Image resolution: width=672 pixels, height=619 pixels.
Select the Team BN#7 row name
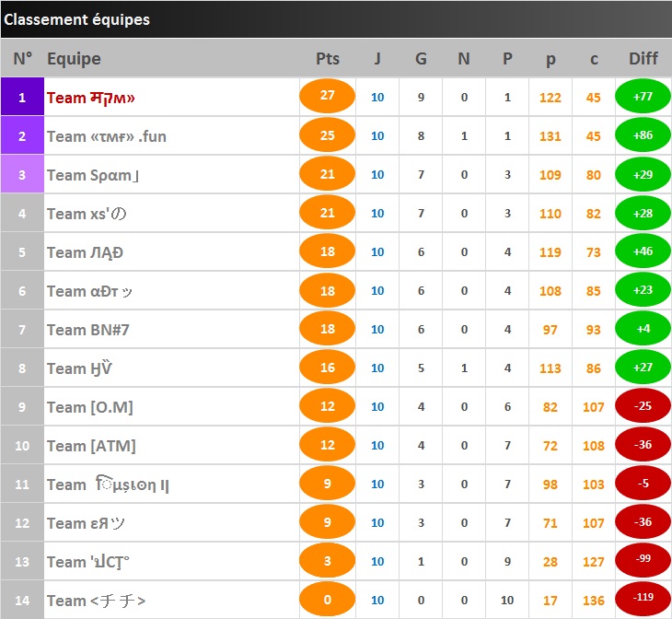click(87, 330)
